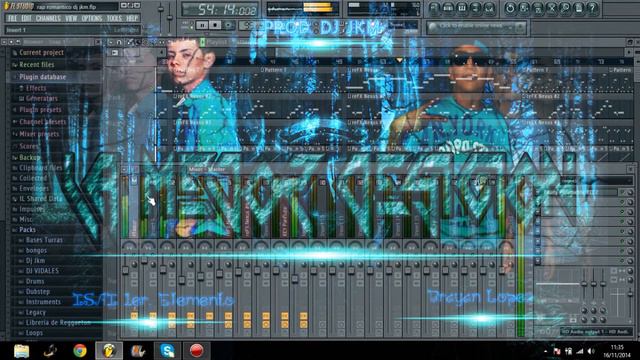Screen dimensions: 640x360
Task: Open the Instruments pack folder
Action: tap(43, 302)
